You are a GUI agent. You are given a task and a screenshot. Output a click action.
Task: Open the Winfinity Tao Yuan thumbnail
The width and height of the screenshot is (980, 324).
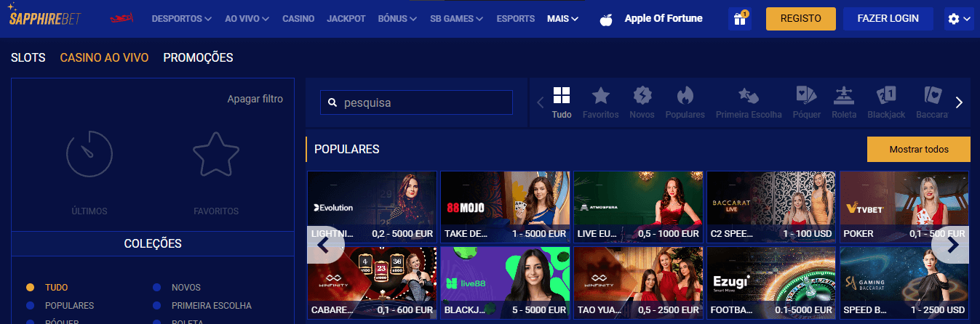[x=638, y=282]
